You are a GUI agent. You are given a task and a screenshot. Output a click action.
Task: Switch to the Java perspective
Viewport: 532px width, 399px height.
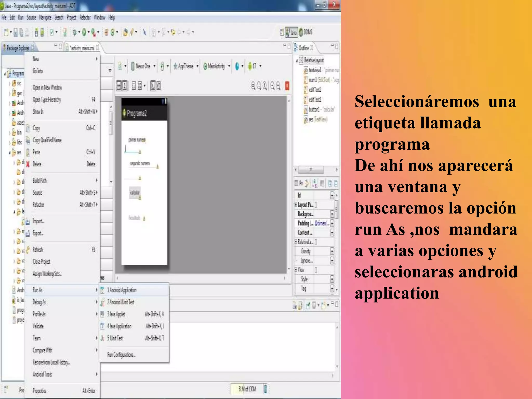click(x=291, y=32)
